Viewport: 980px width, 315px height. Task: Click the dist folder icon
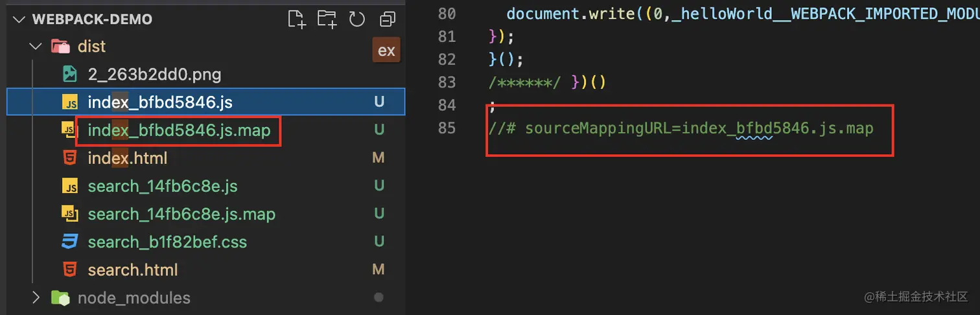(60, 47)
